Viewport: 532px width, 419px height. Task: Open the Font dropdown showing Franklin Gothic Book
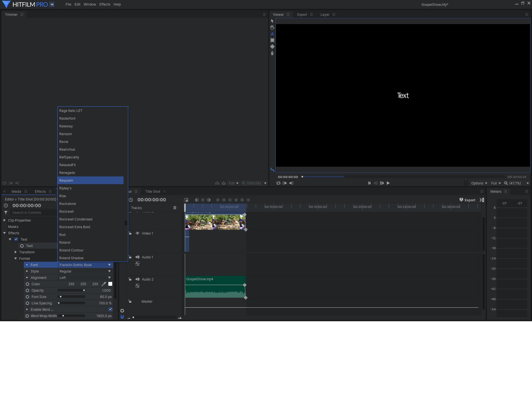point(85,265)
